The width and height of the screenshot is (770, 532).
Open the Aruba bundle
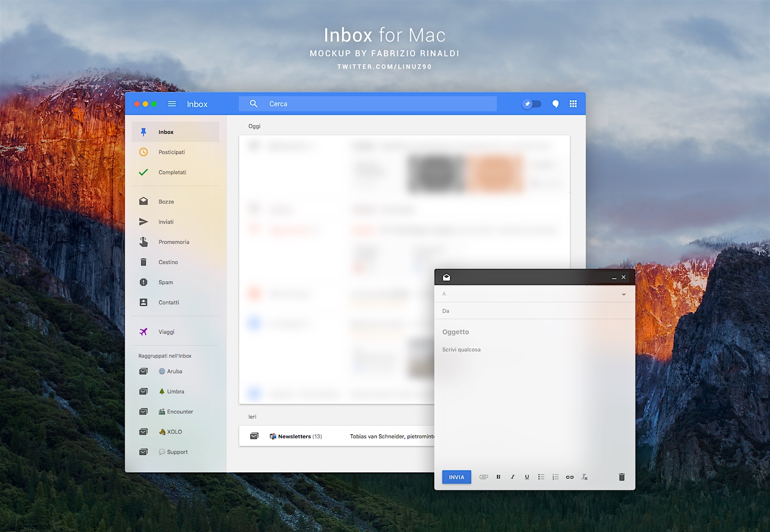point(176,371)
